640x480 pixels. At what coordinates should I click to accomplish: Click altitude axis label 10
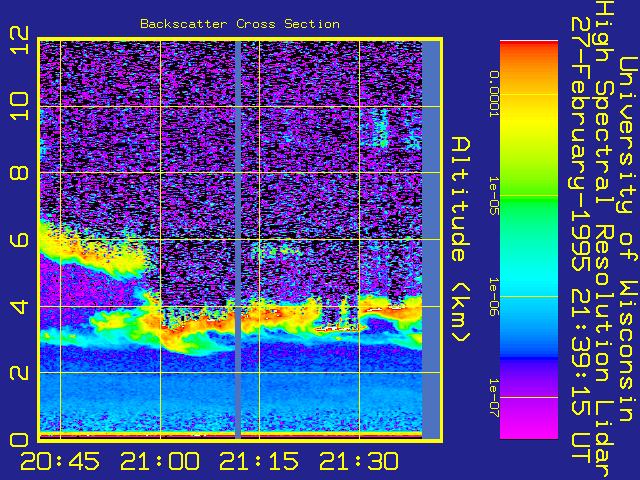click(20, 106)
